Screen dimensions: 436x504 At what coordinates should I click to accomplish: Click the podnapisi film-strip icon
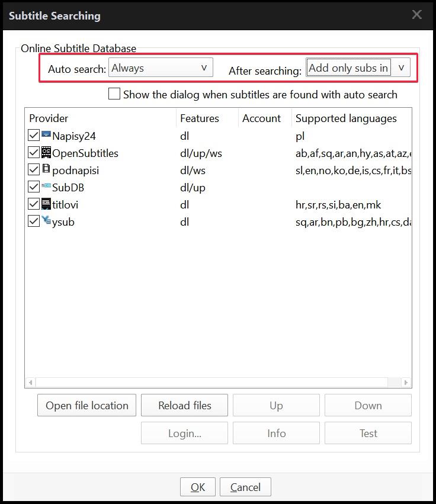(46, 168)
